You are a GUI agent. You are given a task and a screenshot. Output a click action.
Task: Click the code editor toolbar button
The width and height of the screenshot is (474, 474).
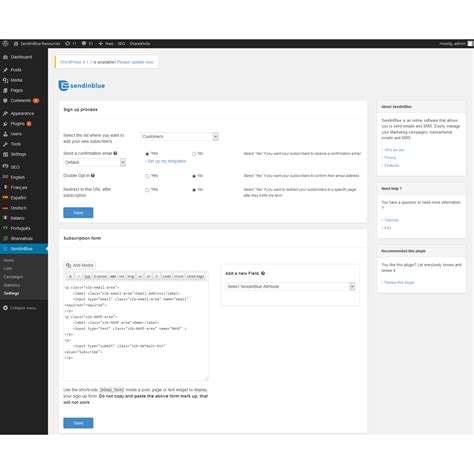tap(167, 277)
